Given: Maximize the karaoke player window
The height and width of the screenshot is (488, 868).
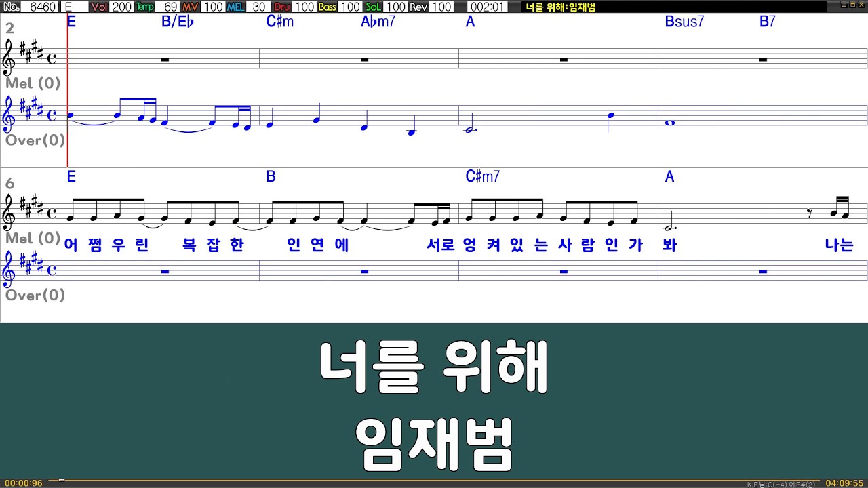Looking at the screenshot, I should 852,5.
